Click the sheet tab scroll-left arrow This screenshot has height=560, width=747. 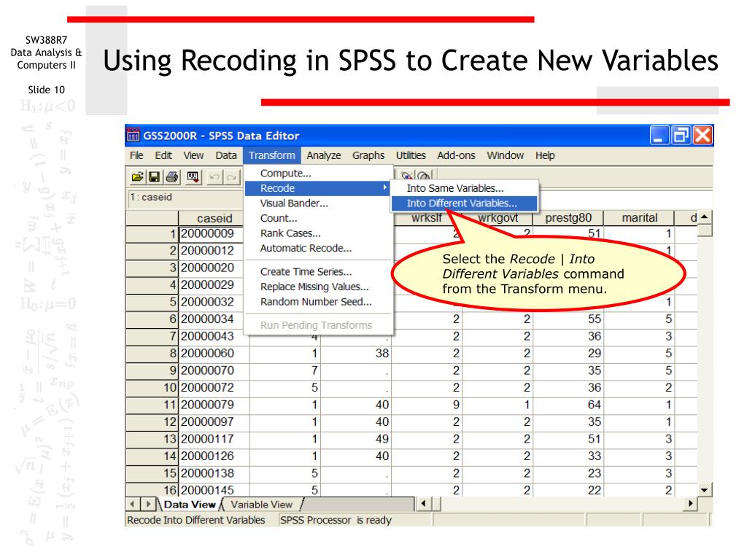point(133,504)
